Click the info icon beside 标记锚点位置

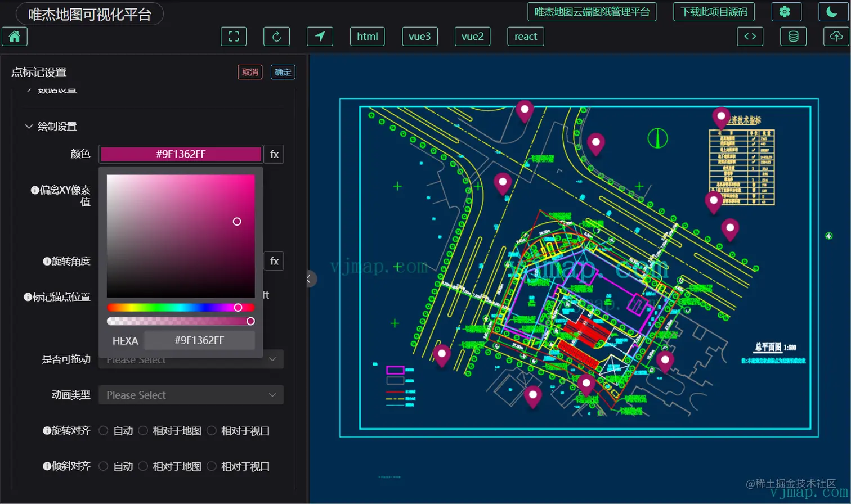tap(28, 297)
